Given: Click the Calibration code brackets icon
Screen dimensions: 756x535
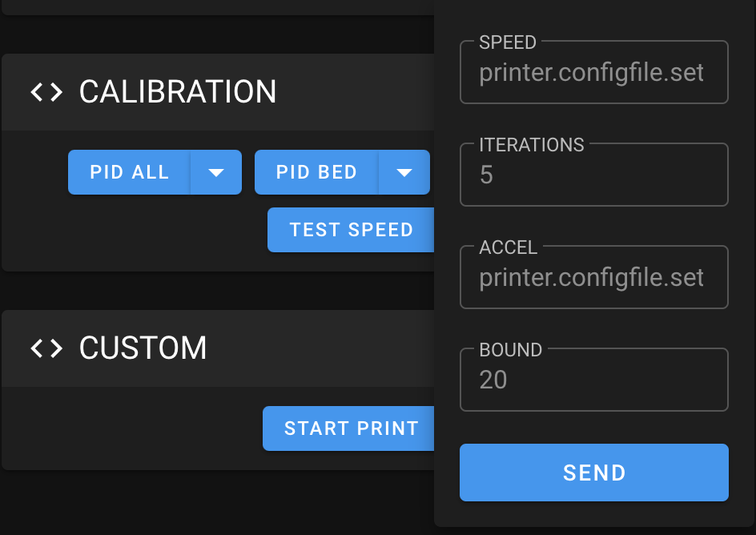Looking at the screenshot, I should point(46,92).
